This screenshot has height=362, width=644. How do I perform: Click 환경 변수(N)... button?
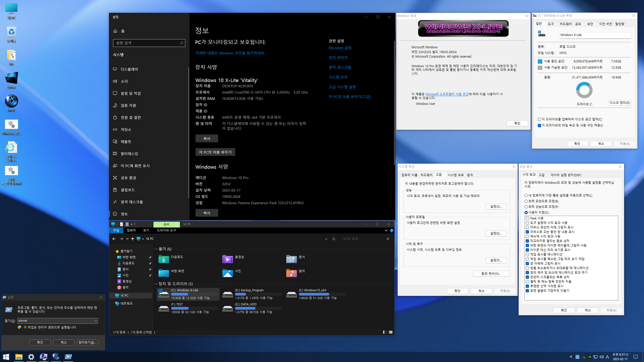491,274
